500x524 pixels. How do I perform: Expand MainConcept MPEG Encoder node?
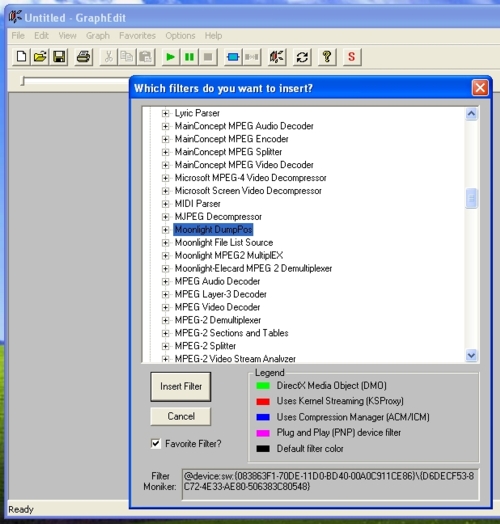[x=165, y=139]
